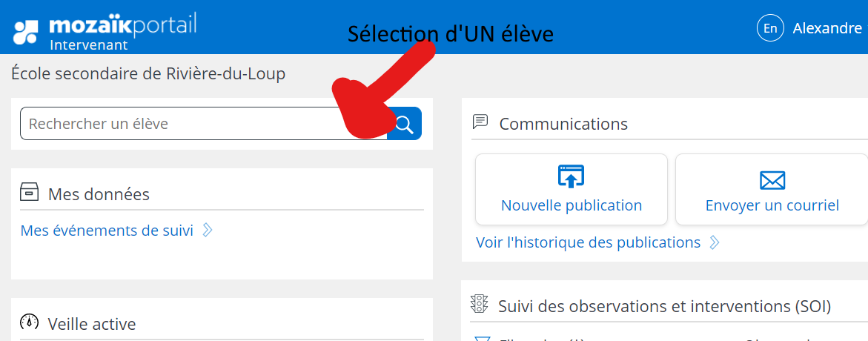Click the Veille active gauge icon

click(29, 322)
